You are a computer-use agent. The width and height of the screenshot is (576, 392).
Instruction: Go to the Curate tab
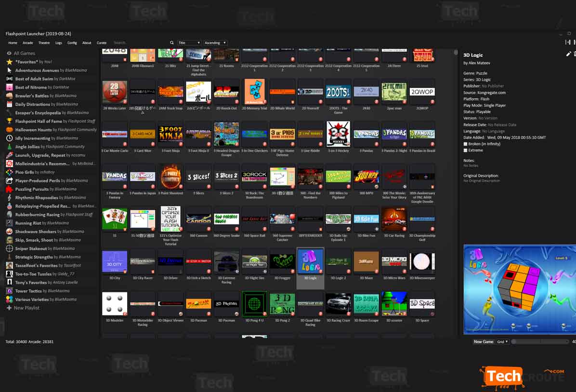(x=101, y=43)
